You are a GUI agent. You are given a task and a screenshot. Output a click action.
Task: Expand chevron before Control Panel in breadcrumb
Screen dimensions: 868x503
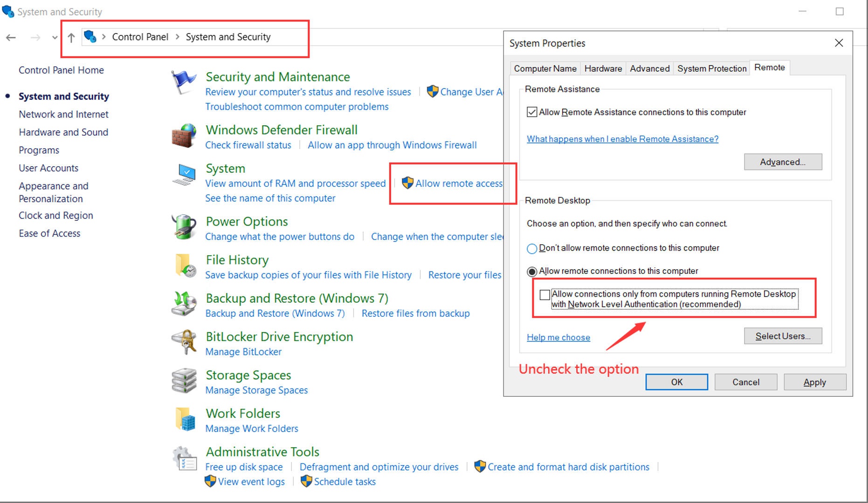[104, 37]
